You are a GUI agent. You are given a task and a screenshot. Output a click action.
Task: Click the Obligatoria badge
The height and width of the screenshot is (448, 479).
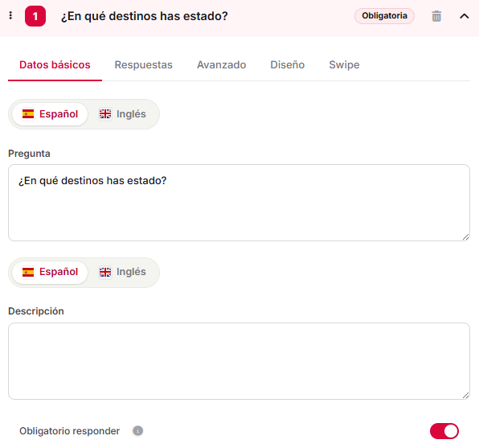point(384,16)
